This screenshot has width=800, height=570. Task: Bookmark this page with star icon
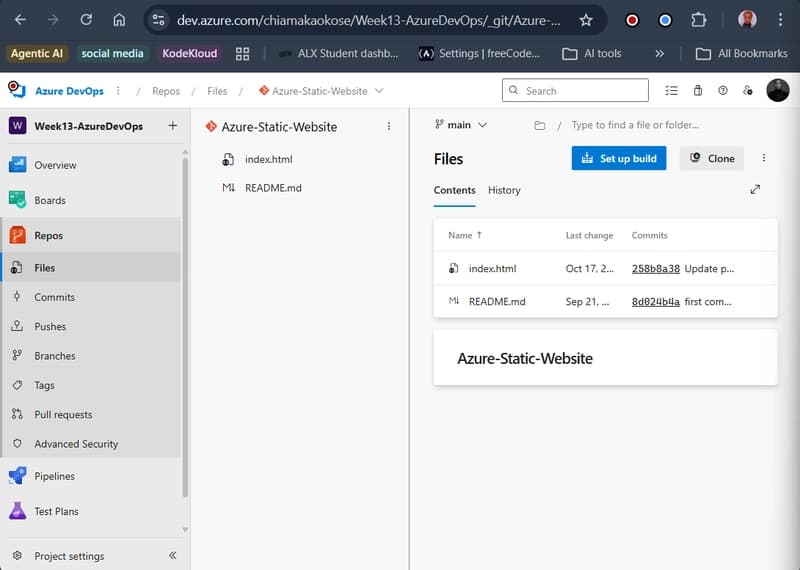point(586,20)
